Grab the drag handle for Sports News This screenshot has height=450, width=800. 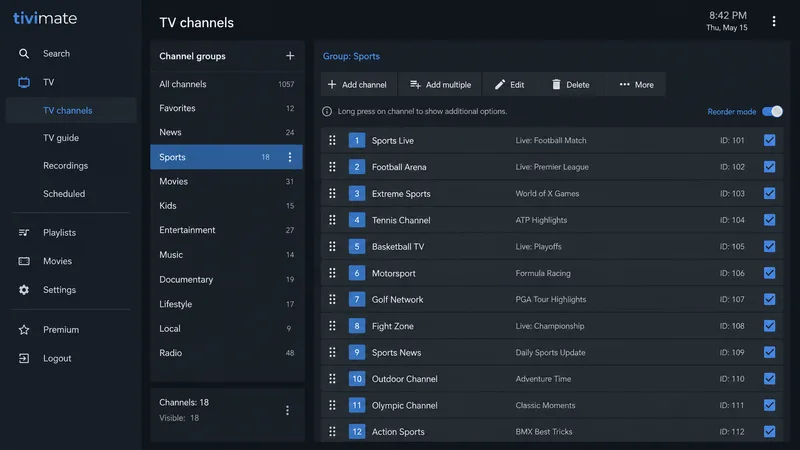pos(332,353)
